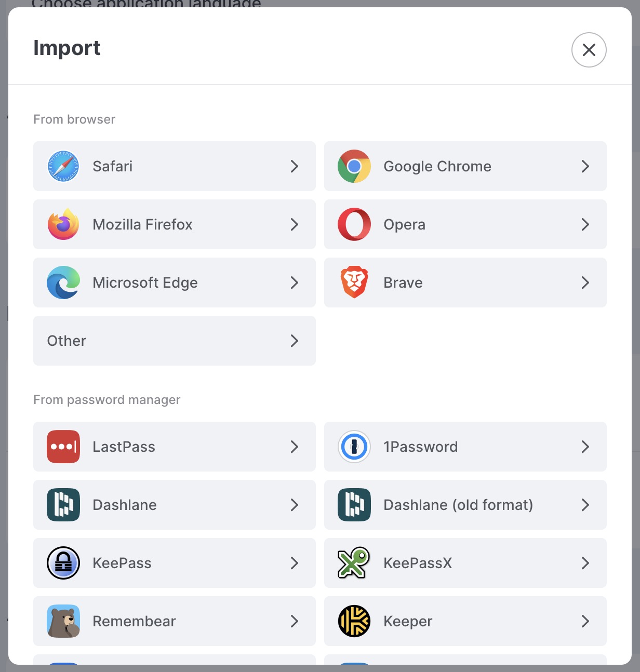Click the 1Password row chevron

click(x=585, y=447)
